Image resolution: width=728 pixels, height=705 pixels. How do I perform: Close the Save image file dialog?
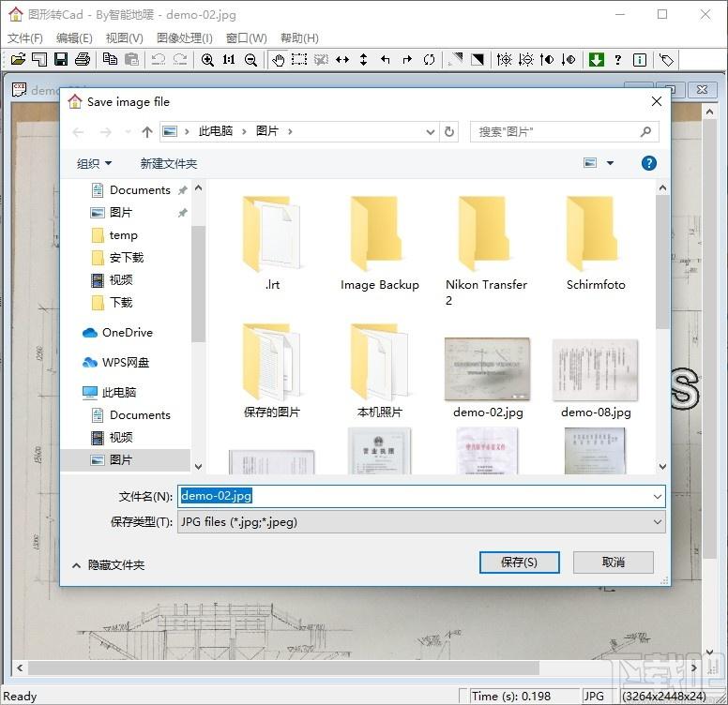pos(657,101)
